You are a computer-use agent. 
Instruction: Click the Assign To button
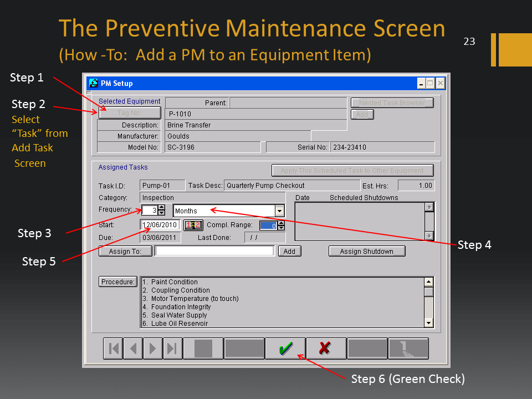click(125, 251)
